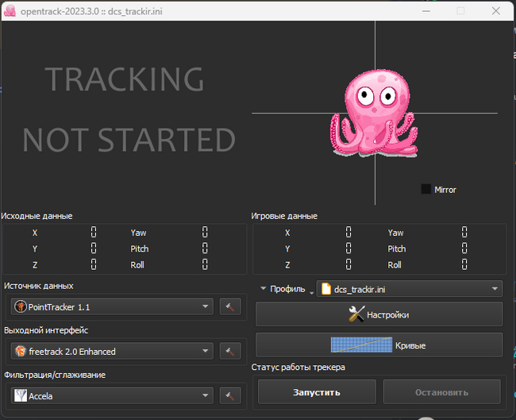516x420 pixels.
Task: Click hammer icon beside freetrack 2.0 Enhanced
Action: [229, 351]
